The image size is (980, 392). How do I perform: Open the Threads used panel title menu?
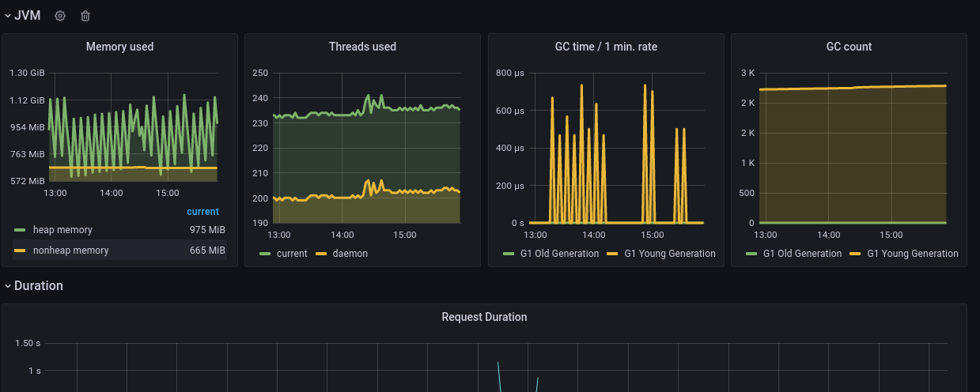362,47
